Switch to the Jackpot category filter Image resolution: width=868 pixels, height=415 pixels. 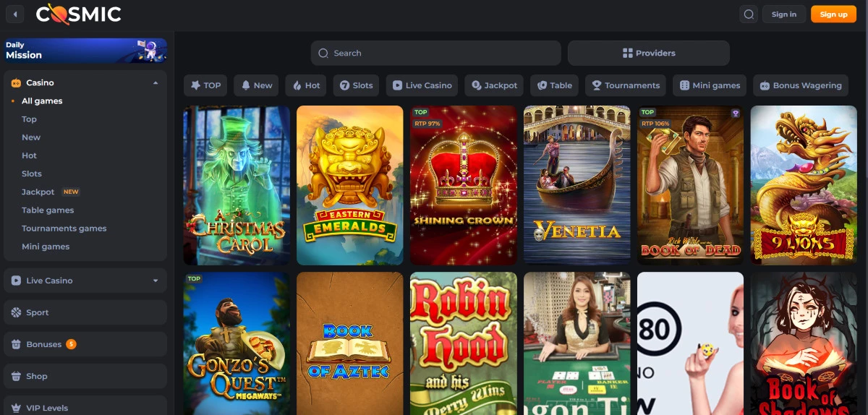pos(494,85)
